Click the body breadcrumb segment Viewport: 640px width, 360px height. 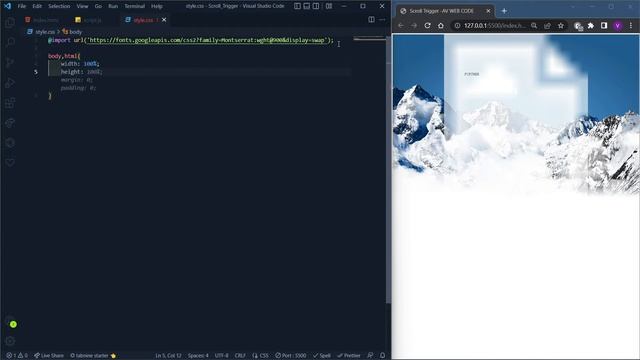[x=72, y=31]
